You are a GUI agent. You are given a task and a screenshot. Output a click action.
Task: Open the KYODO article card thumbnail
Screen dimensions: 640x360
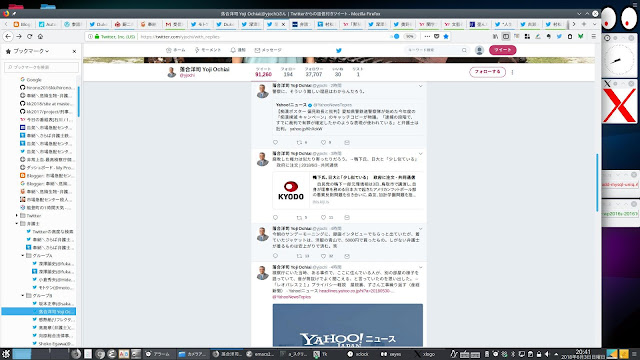click(291, 191)
